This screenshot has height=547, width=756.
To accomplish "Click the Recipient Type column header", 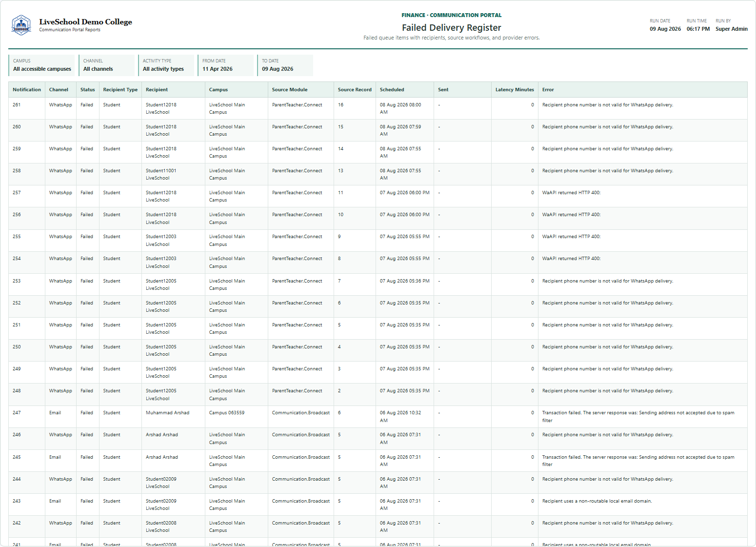I will [x=120, y=90].
